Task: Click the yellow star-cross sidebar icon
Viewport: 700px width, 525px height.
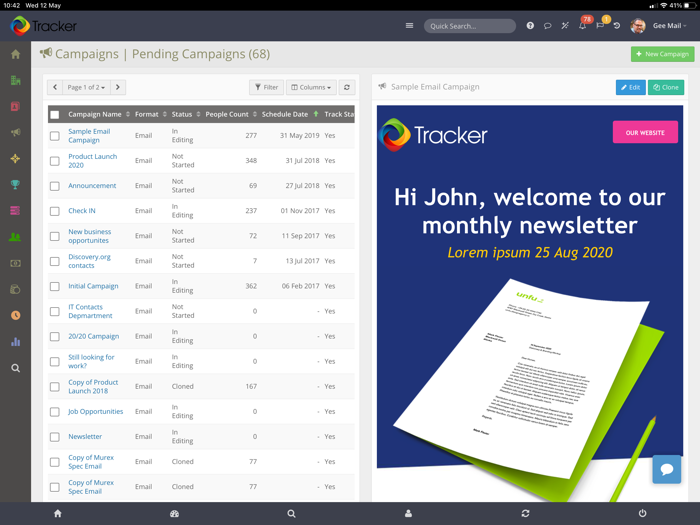Action: 15,158
